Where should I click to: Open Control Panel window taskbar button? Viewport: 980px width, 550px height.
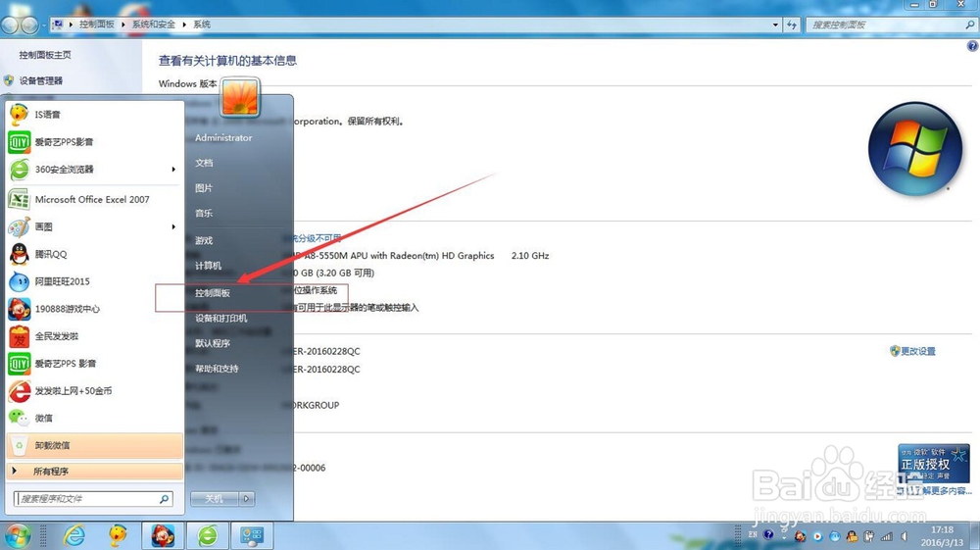(x=253, y=535)
